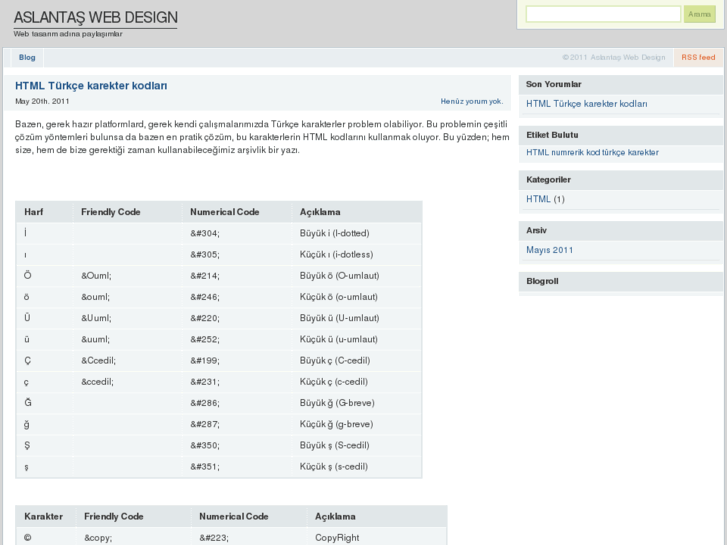Open the HTML (1) category link
Image resolution: width=727 pixels, height=545 pixels.
pyautogui.click(x=545, y=199)
